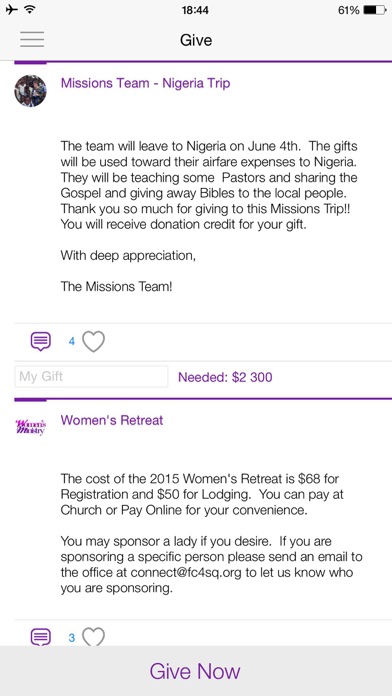Screen dimensions: 392x696
Task: Tap the like count 4
Action: click(71, 342)
